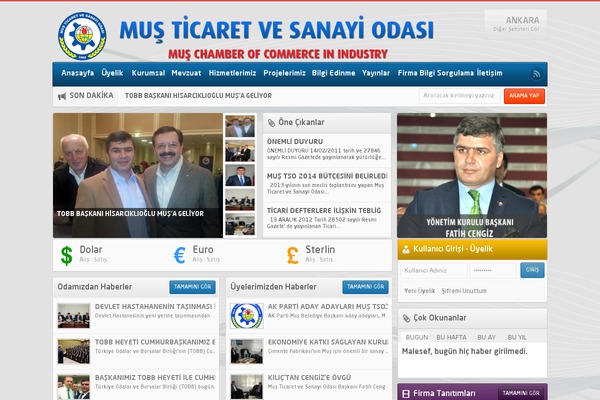Select the first slider thumbnail

click(240, 126)
